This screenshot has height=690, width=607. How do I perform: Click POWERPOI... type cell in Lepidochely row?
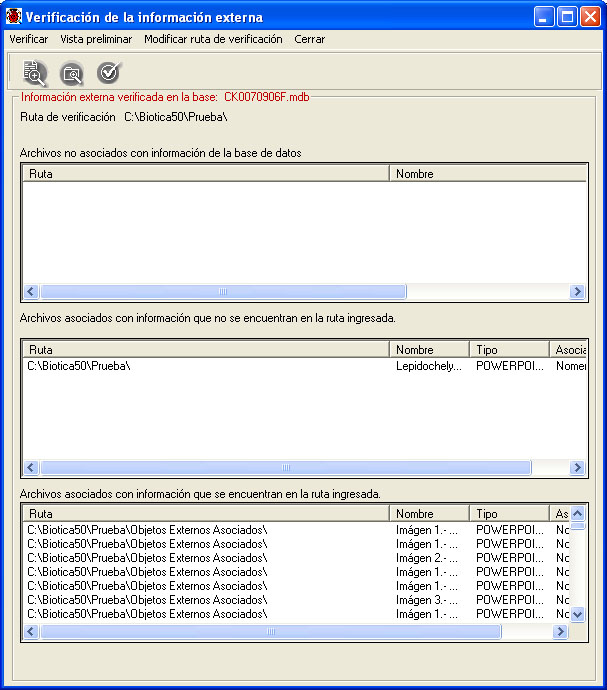[509, 366]
